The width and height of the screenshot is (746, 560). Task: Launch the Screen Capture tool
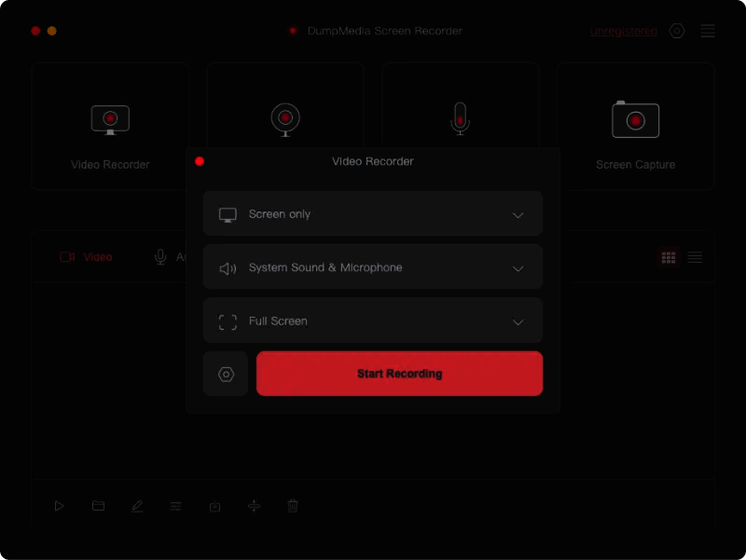(635, 126)
